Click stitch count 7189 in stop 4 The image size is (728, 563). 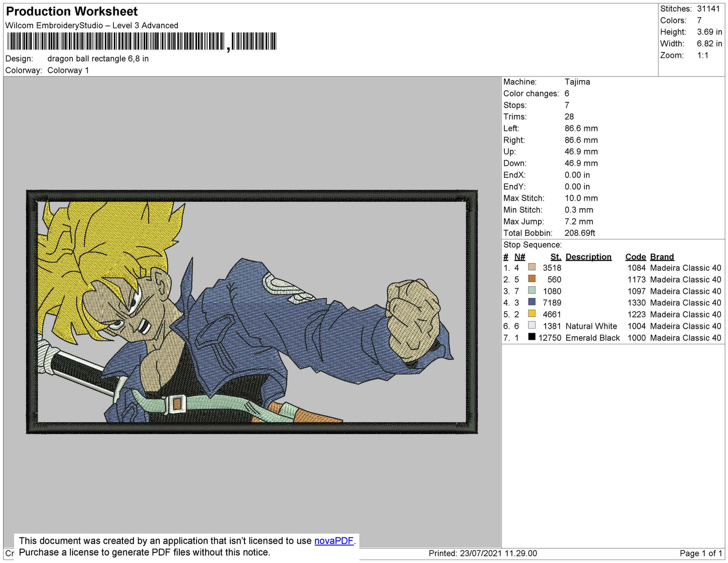[x=552, y=302]
